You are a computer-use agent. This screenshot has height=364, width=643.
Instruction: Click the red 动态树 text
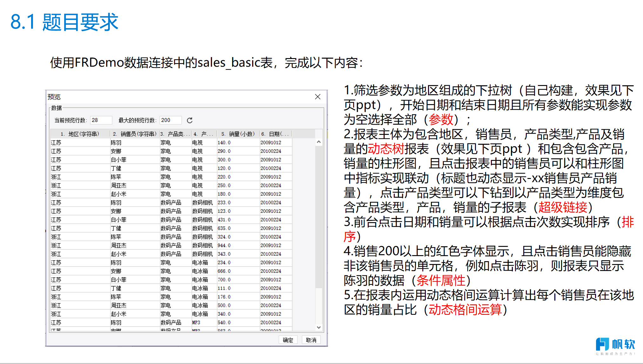pyautogui.click(x=386, y=149)
